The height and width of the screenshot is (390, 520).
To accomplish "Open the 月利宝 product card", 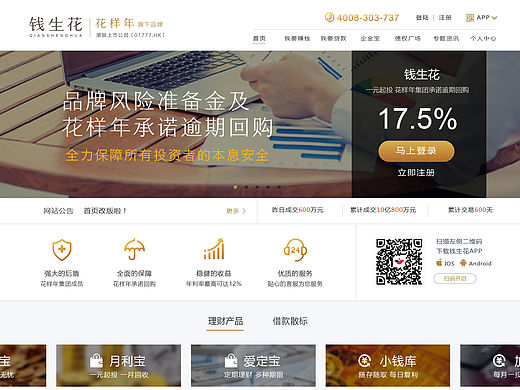I will point(119,366).
